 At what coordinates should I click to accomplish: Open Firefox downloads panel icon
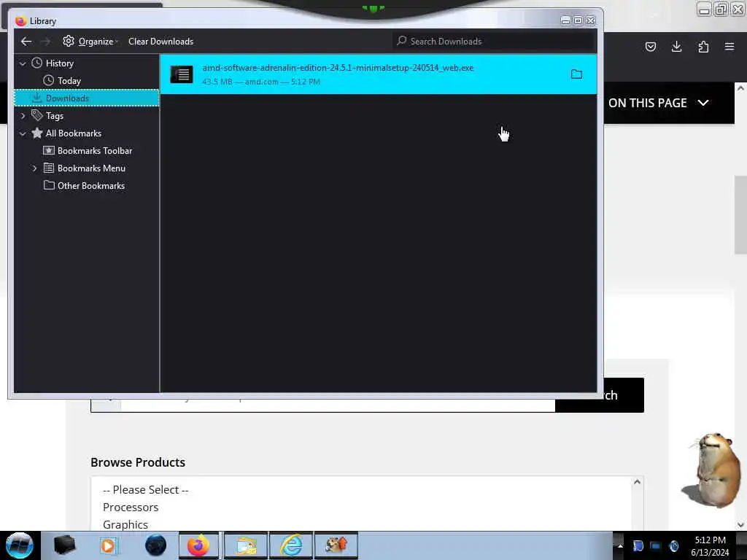coord(676,47)
